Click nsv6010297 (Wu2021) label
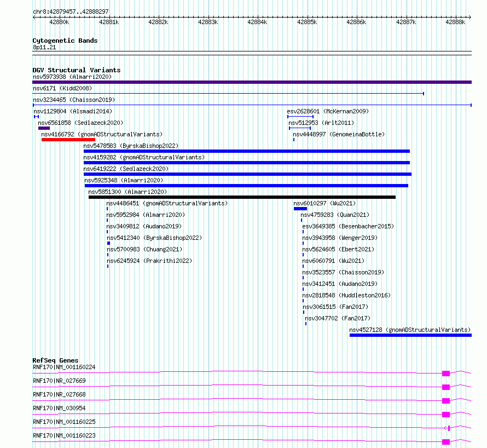 [324, 203]
